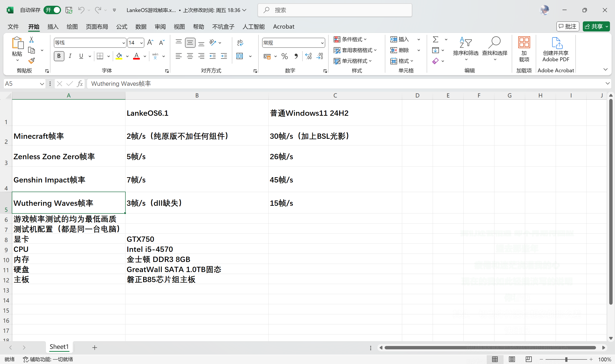The height and width of the screenshot is (364, 615).
Task: Decrease indent in alignment group
Action: coord(213,56)
